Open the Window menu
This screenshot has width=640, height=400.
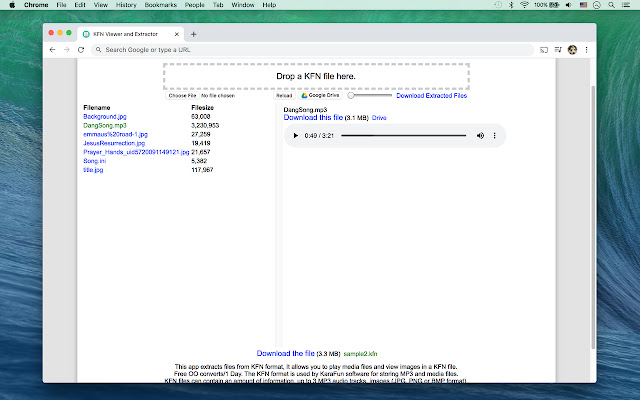click(243, 5)
